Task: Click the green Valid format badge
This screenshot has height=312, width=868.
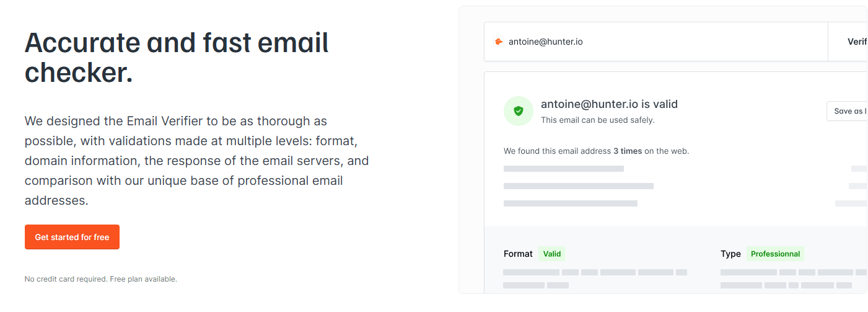Action: pyautogui.click(x=552, y=254)
